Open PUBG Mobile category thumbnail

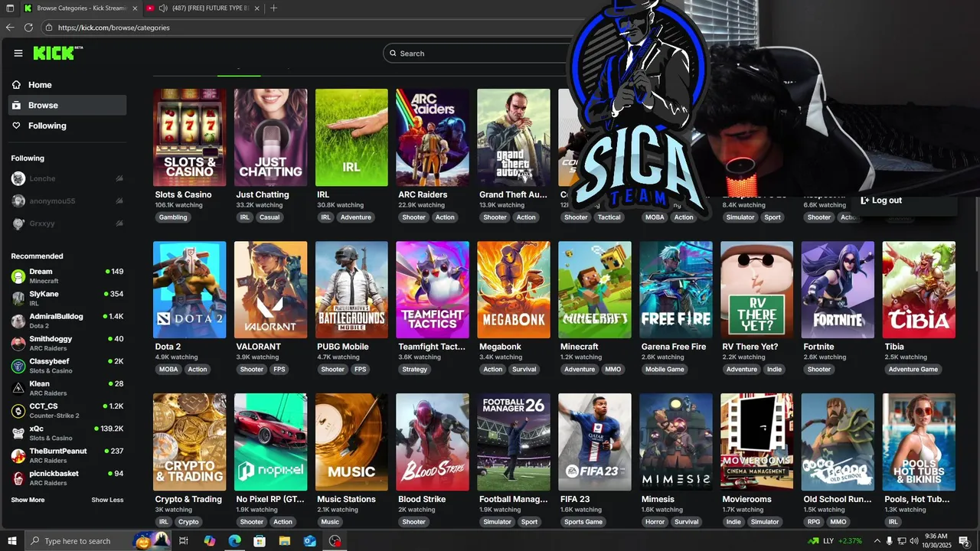coord(352,290)
